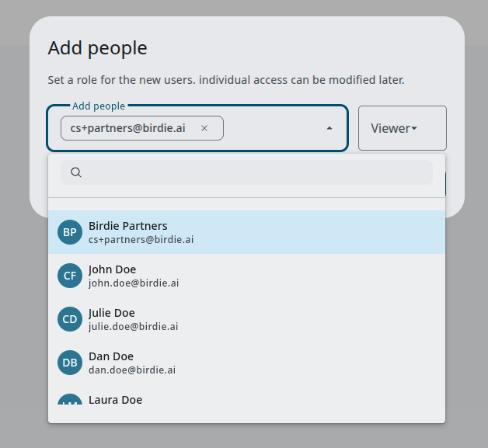The width and height of the screenshot is (488, 448).
Task: Click the DB avatar icon
Action: (x=70, y=363)
